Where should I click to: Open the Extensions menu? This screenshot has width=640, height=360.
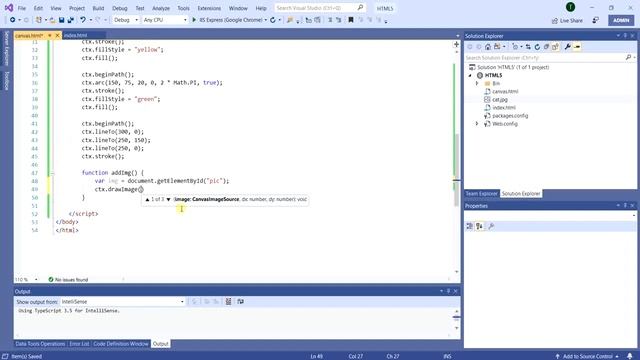[209, 8]
